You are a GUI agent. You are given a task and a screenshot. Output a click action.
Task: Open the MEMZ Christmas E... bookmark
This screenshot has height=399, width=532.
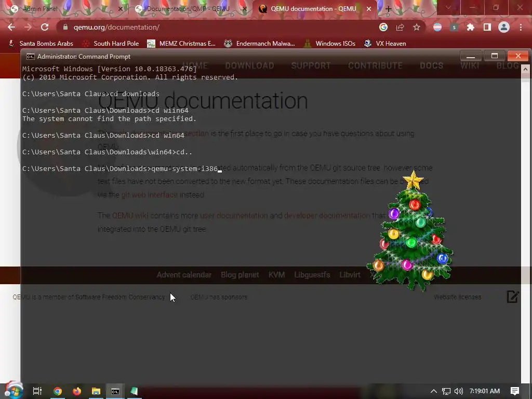tap(181, 44)
